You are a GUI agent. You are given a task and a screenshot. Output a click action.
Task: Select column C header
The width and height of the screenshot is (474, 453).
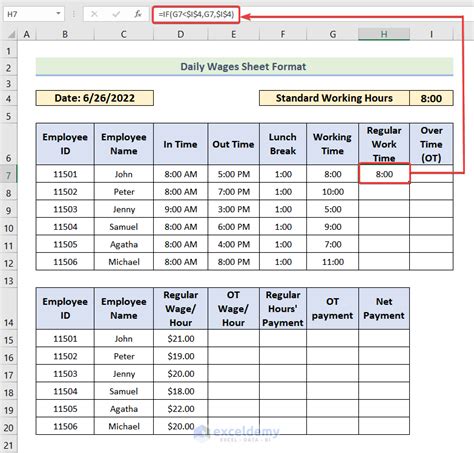tap(124, 34)
